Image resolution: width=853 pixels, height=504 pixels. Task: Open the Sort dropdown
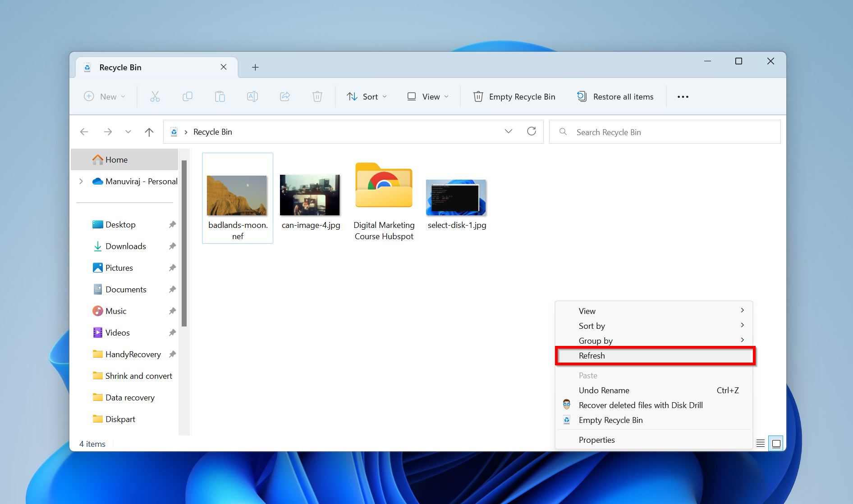(x=367, y=96)
